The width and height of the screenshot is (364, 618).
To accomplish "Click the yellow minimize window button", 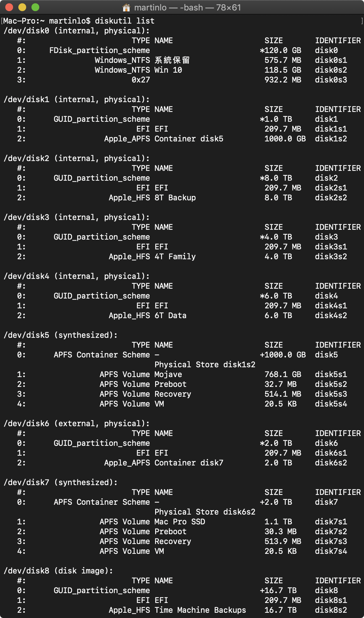I will [22, 7].
